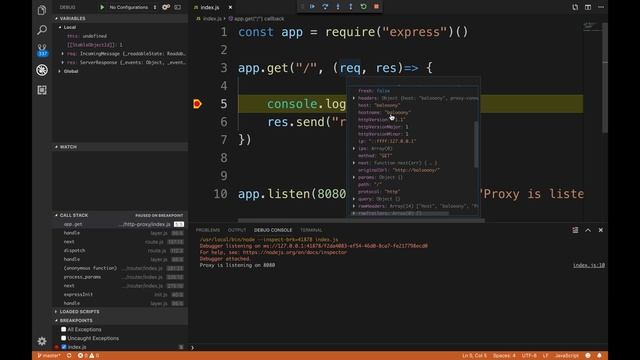Expand the headers object in hover popup

[x=354, y=98]
